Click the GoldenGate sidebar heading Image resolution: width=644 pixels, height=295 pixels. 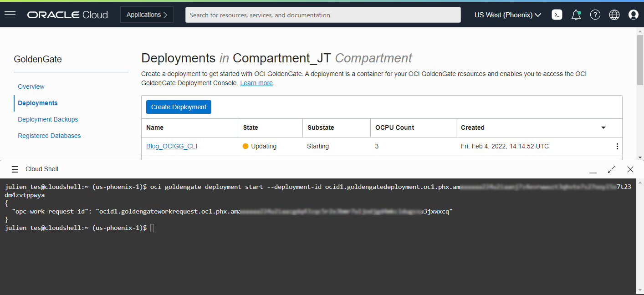tap(38, 59)
